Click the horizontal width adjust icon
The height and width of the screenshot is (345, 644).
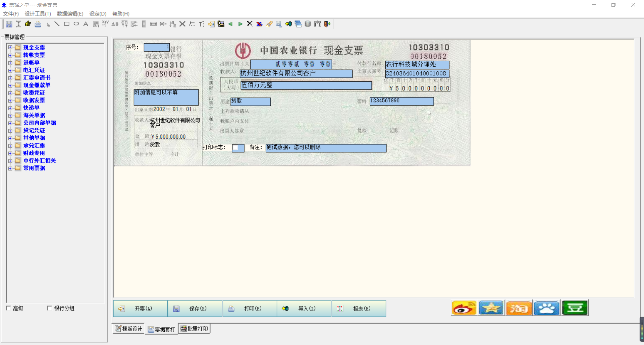coord(153,24)
